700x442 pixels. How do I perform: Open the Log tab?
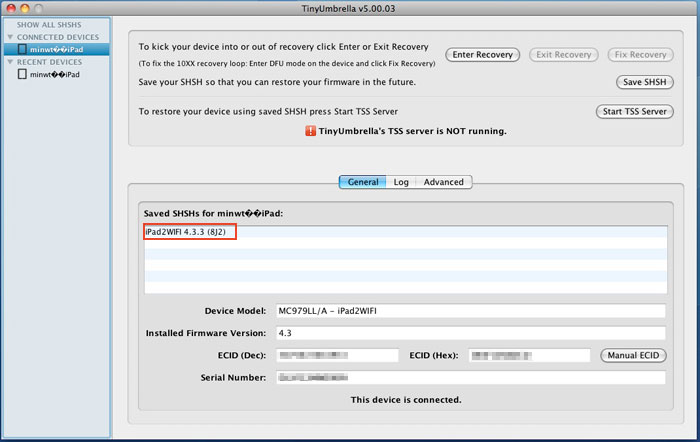coord(401,182)
